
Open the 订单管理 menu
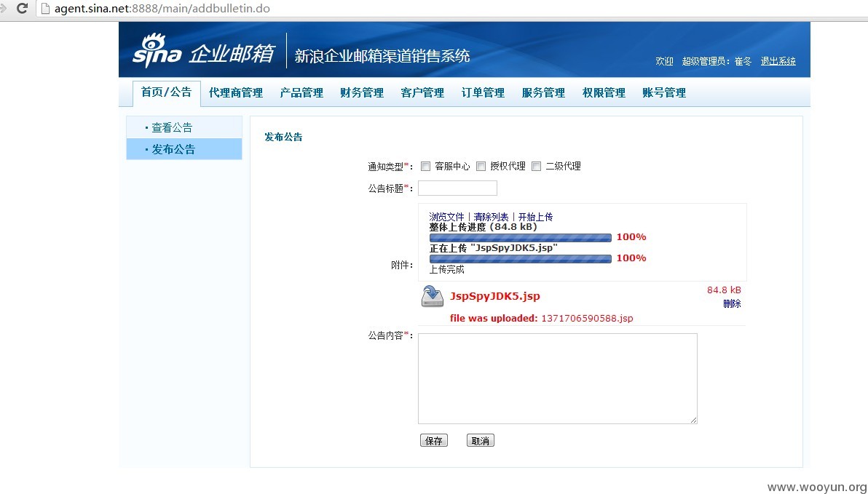point(483,93)
